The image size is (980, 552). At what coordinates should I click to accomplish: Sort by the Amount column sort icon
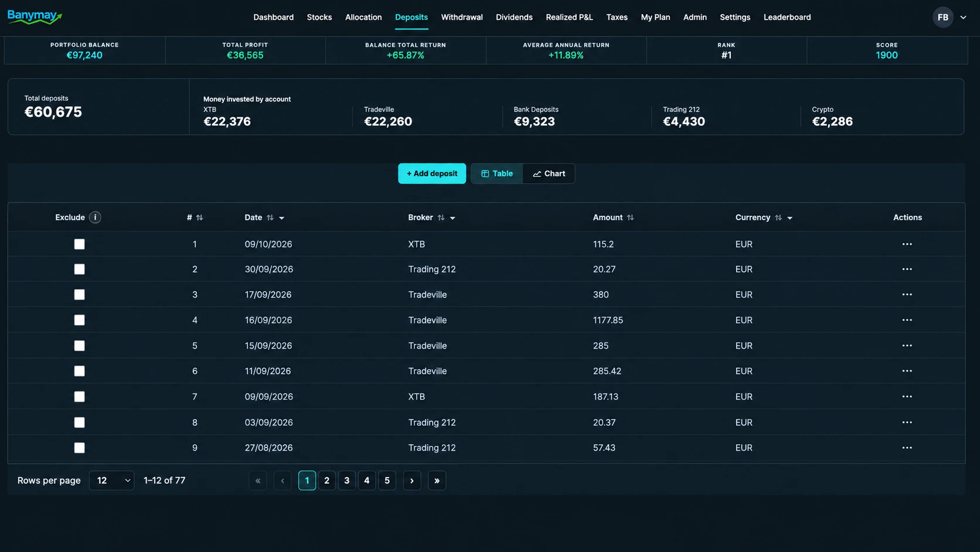tap(630, 218)
